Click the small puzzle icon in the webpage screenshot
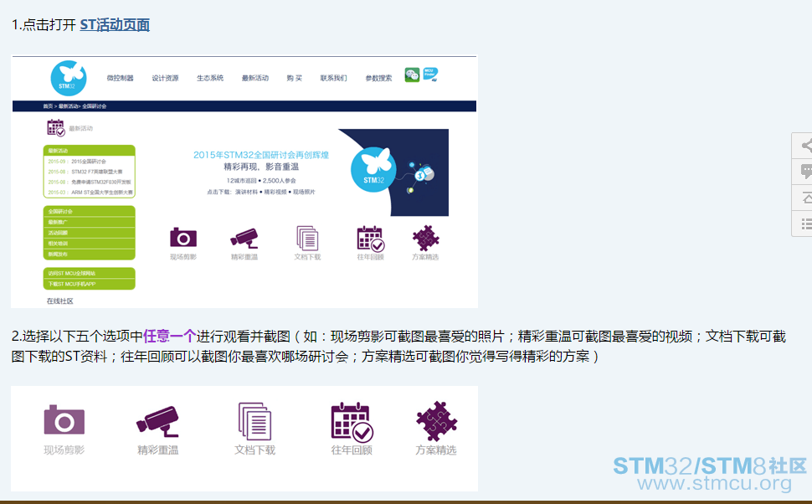 426,239
